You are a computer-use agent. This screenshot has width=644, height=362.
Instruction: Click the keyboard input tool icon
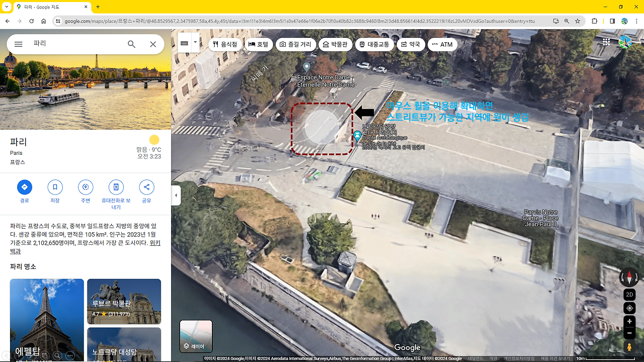click(185, 43)
